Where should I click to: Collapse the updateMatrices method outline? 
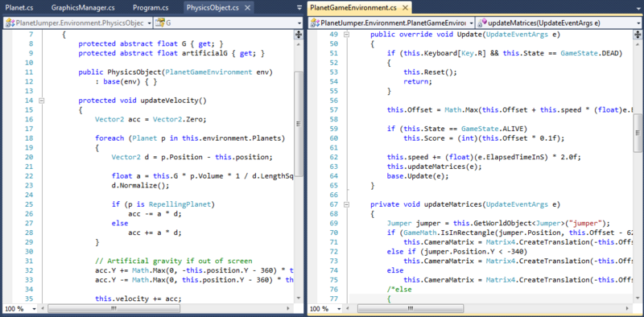click(346, 204)
